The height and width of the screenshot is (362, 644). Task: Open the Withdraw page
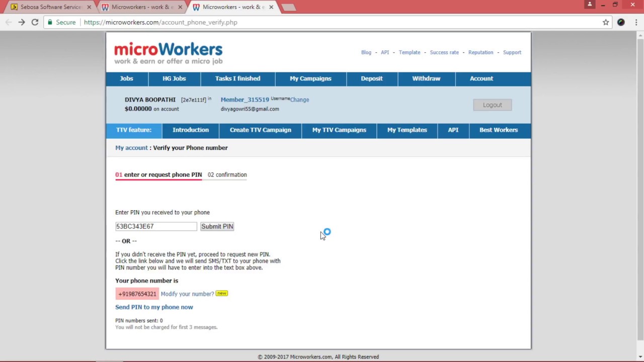[x=426, y=78]
